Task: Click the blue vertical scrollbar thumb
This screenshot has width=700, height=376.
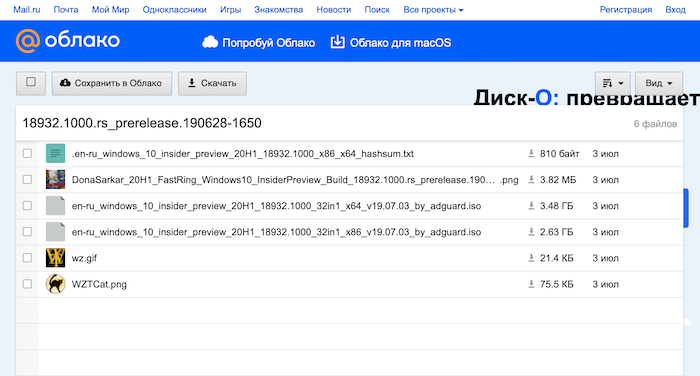Action: [686, 208]
